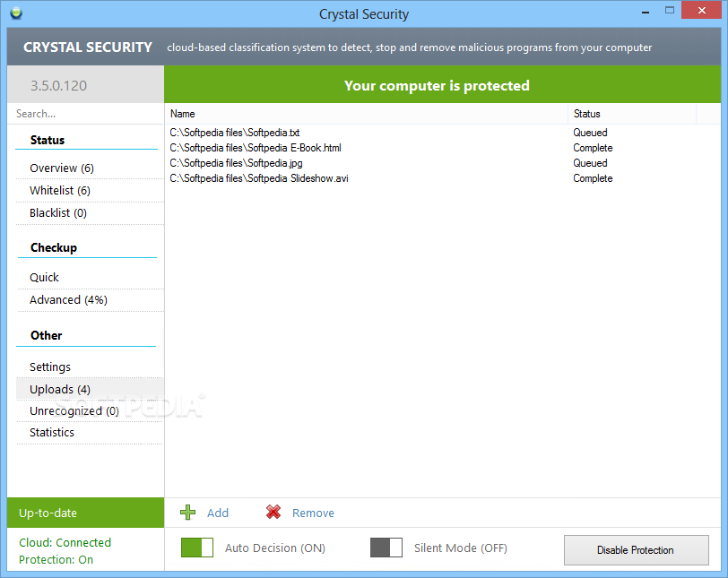
Task: Click the Checkup section heading
Action: [54, 247]
